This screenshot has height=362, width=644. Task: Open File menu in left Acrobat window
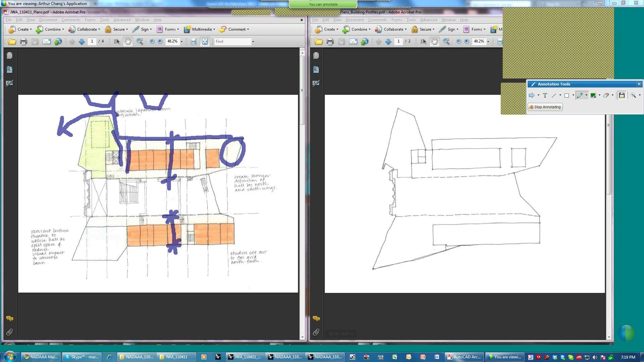(x=8, y=20)
